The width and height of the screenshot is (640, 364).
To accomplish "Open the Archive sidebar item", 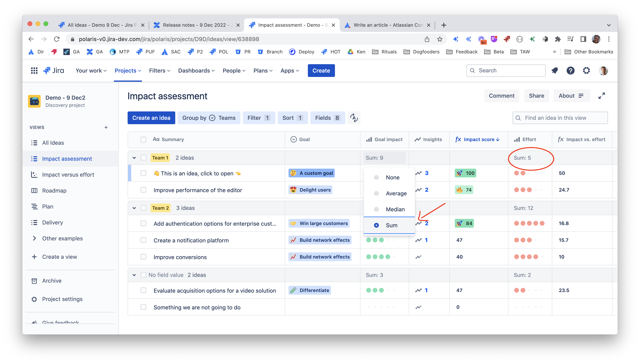I will point(52,281).
